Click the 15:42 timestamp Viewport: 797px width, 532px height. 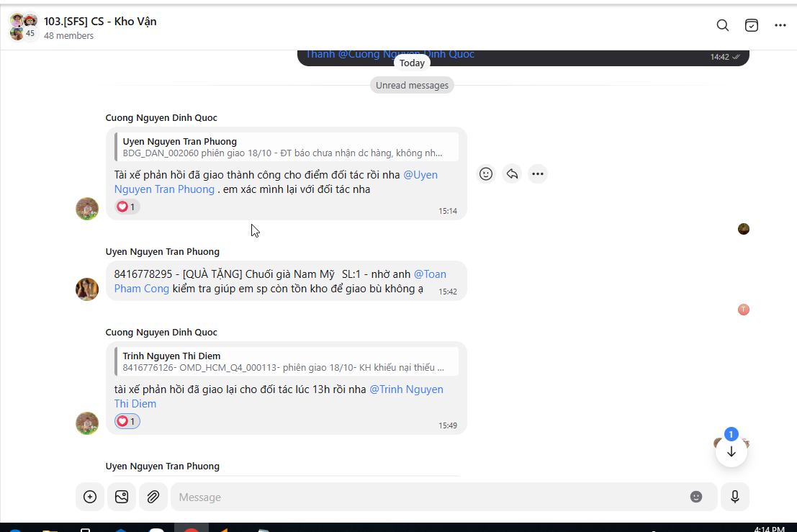point(448,292)
